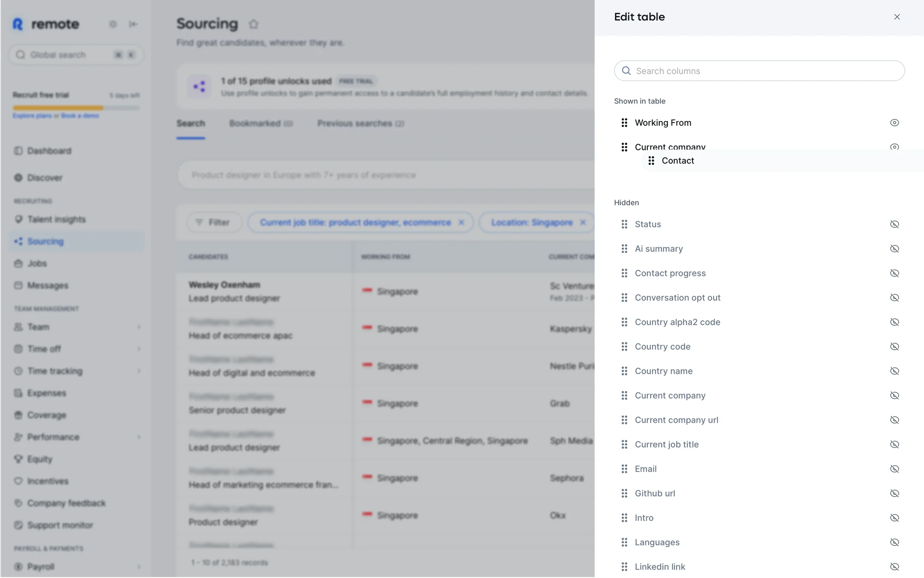Click the search magnifier in Search columns

[626, 71]
